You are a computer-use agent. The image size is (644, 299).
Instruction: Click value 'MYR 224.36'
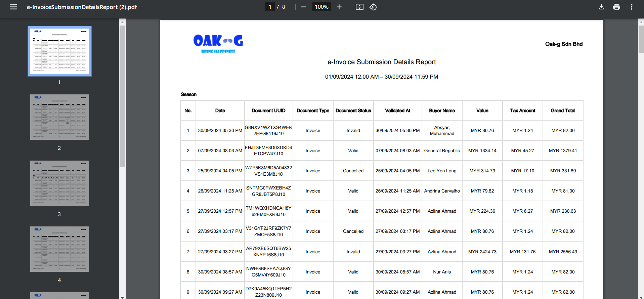coord(482,211)
